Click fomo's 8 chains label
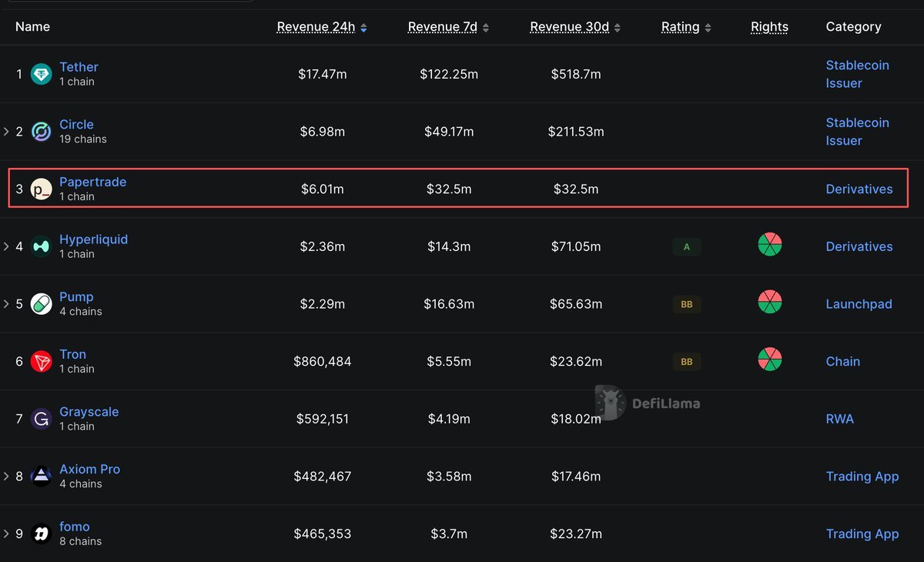 (x=80, y=541)
